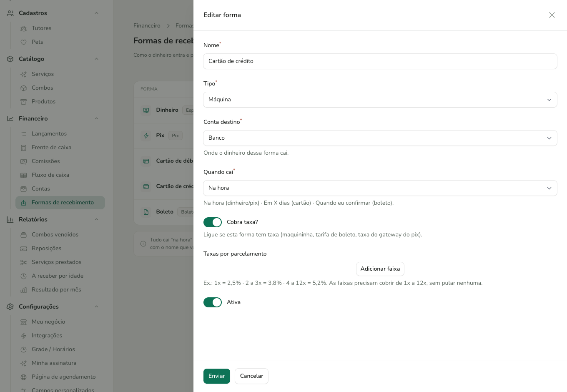Click the Resultado por mês chart icon
Image resolution: width=567 pixels, height=392 pixels.
point(24,290)
